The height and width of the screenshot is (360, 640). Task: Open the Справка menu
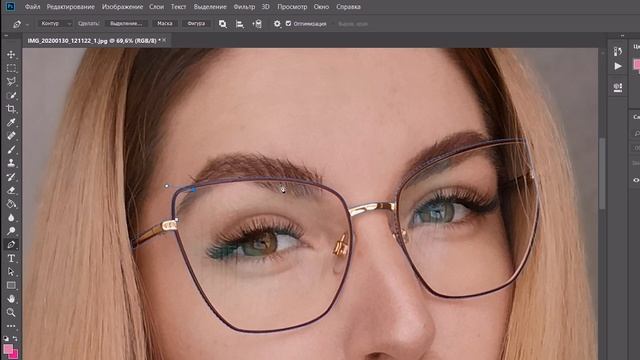349,7
